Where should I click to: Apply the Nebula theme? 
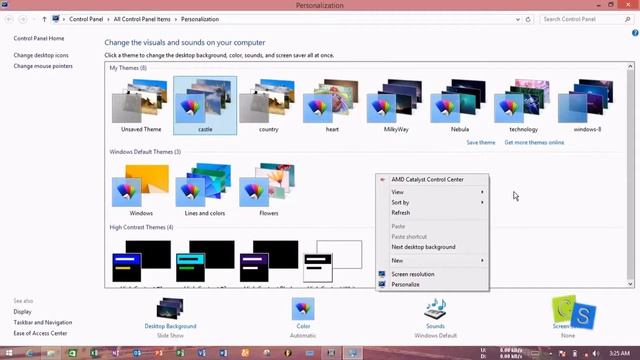click(459, 105)
